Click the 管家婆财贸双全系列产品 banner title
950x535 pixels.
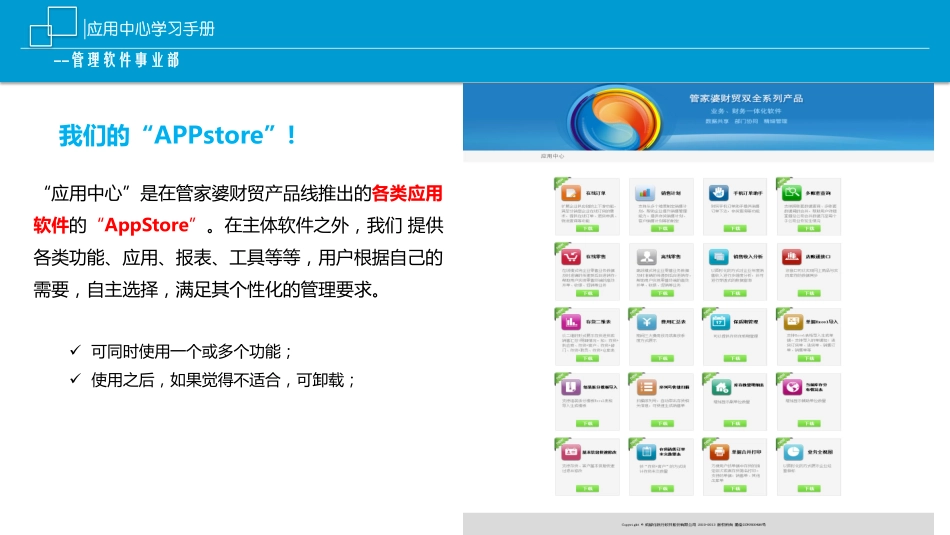[746, 98]
